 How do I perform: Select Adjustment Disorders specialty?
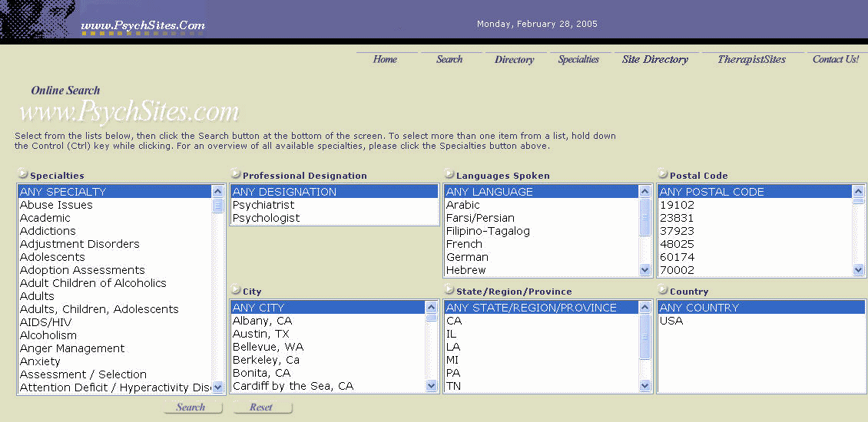(114, 244)
